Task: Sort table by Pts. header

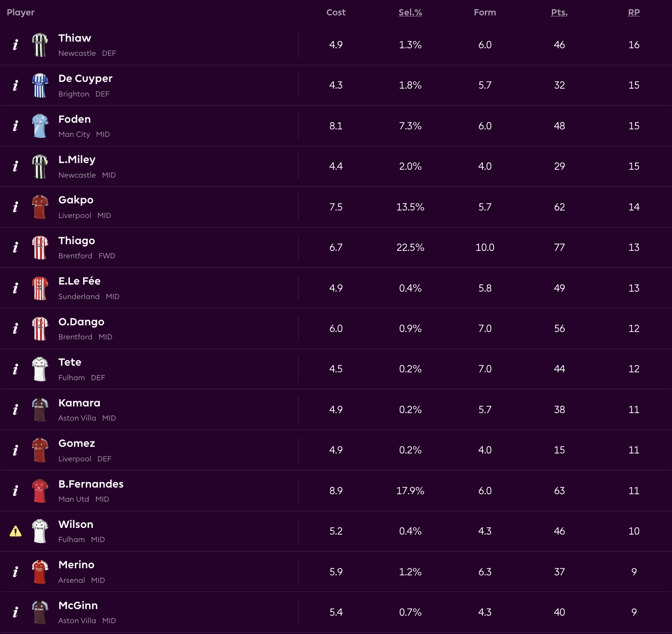Action: (x=559, y=12)
